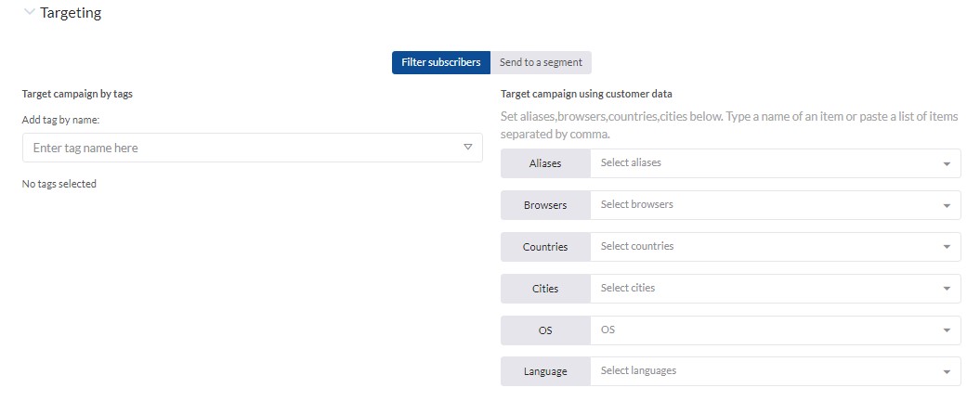
Task: Click the Select languages field
Action: 776,371
